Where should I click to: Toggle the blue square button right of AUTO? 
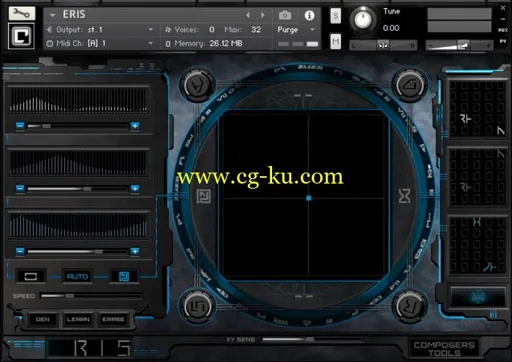point(124,276)
